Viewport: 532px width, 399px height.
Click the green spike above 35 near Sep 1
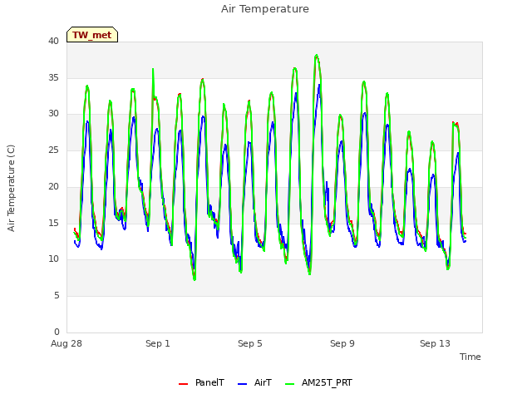153,69
